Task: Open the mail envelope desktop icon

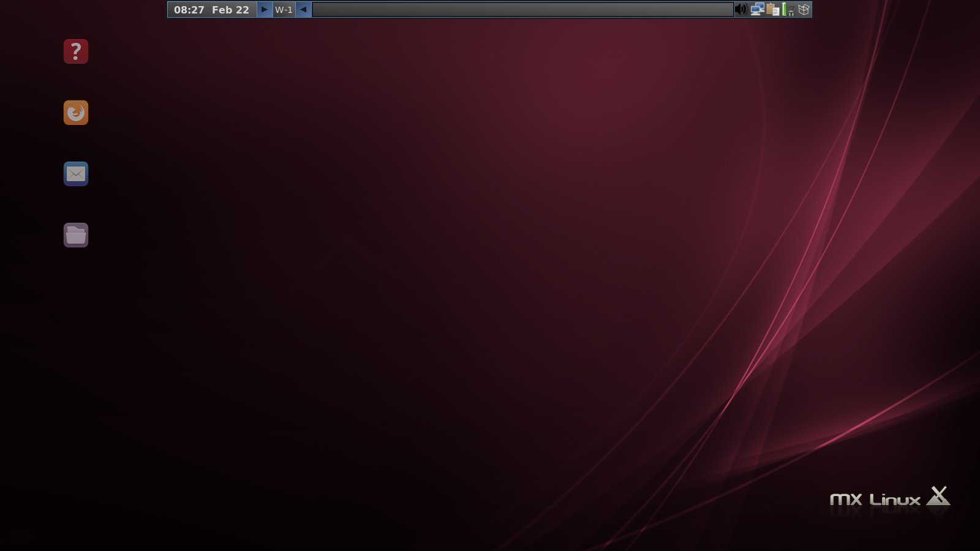Action: pyautogui.click(x=76, y=174)
